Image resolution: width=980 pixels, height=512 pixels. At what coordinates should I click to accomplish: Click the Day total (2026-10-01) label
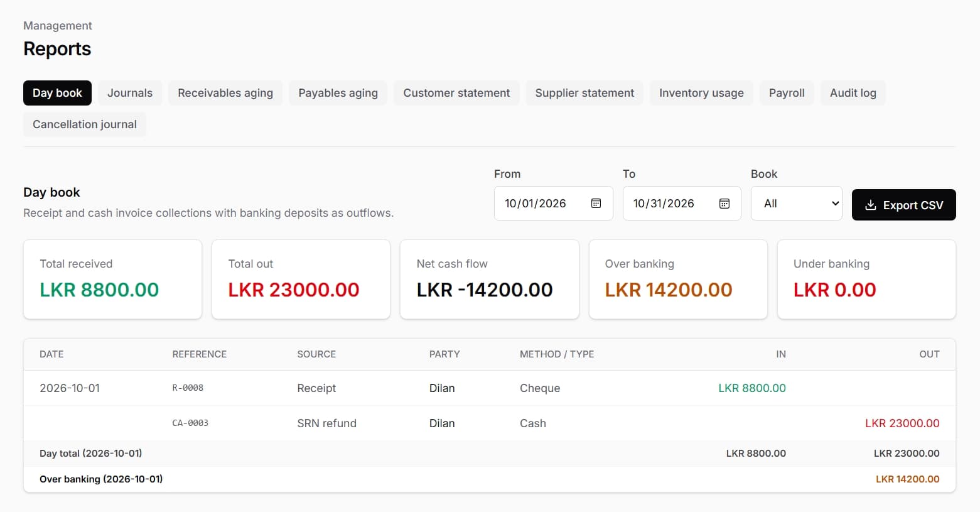pyautogui.click(x=90, y=454)
